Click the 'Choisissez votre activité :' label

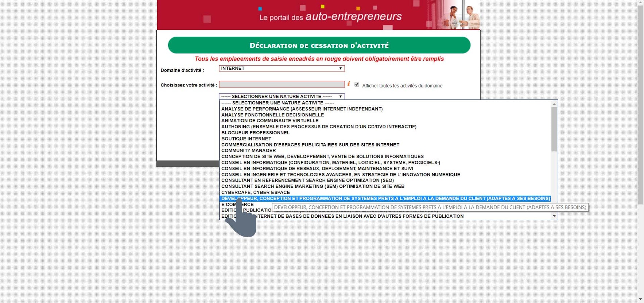189,85
